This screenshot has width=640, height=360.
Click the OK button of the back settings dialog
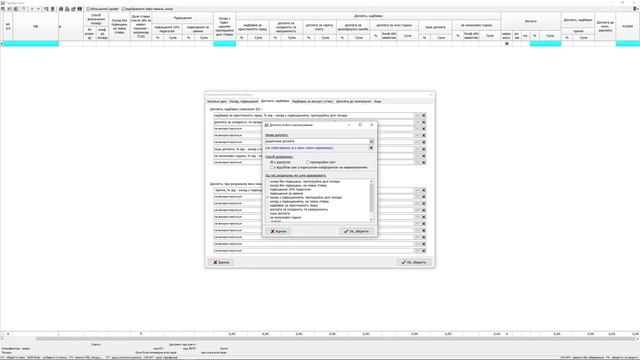414,262
